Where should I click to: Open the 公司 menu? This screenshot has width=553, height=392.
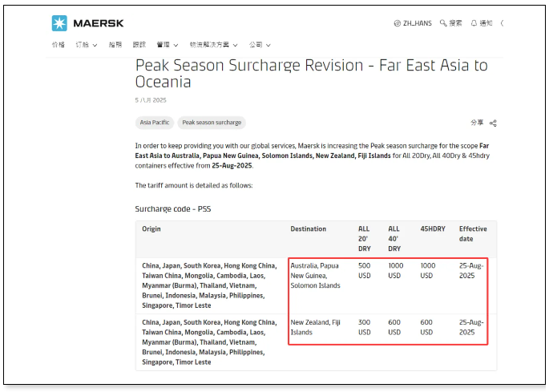click(260, 45)
